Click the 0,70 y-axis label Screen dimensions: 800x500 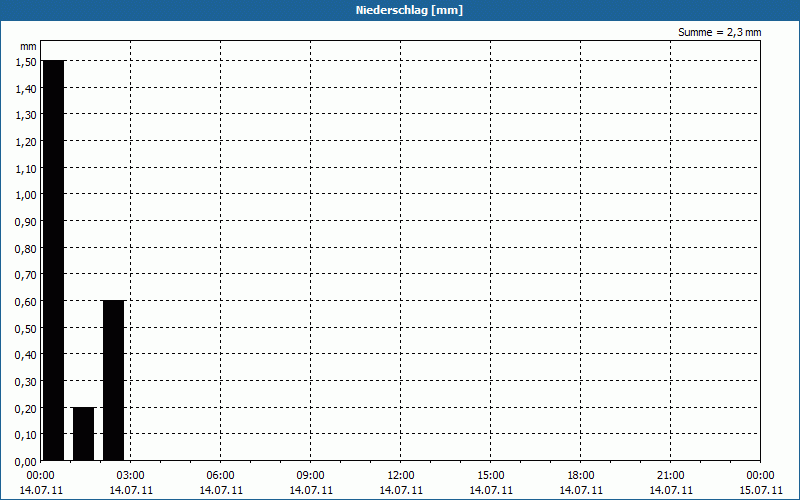[26, 275]
